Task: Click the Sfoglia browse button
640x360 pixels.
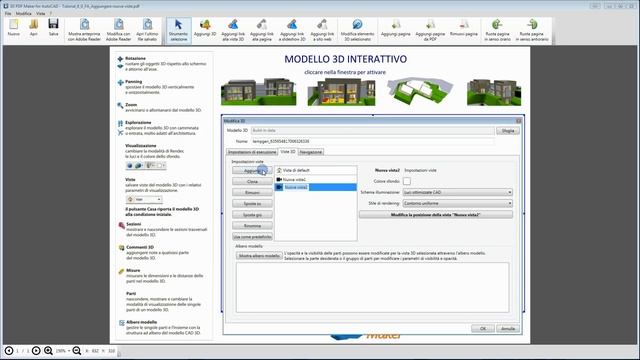Action: [508, 131]
